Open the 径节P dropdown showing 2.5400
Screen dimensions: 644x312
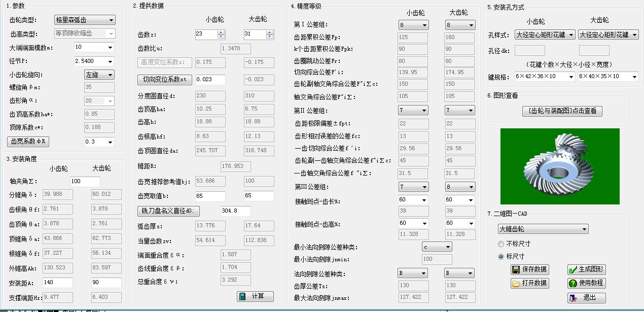coord(94,61)
